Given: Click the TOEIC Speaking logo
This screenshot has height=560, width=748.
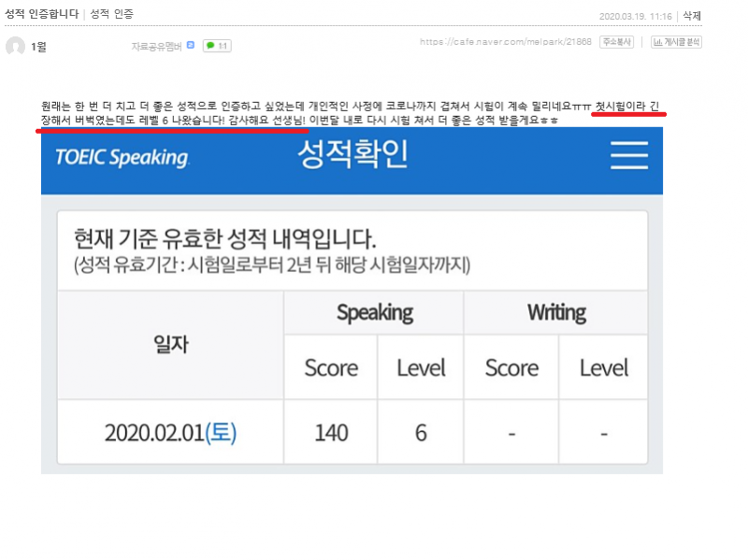Looking at the screenshot, I should (x=122, y=158).
